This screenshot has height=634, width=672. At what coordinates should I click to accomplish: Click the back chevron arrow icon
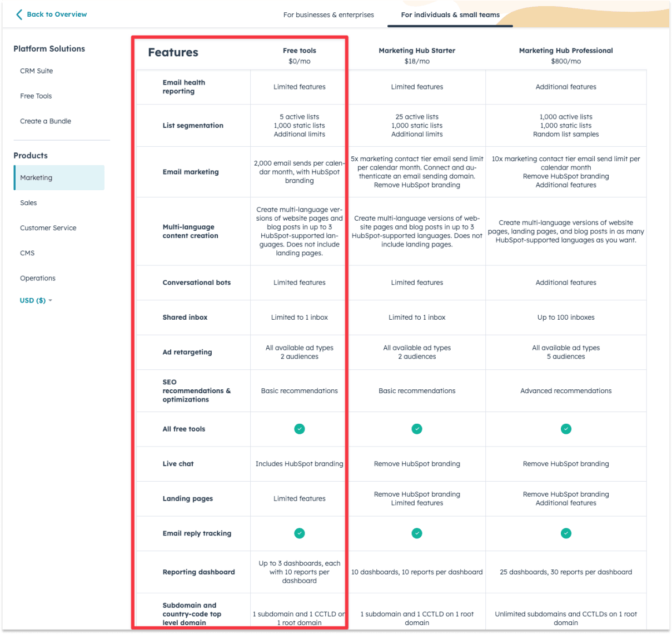(18, 14)
